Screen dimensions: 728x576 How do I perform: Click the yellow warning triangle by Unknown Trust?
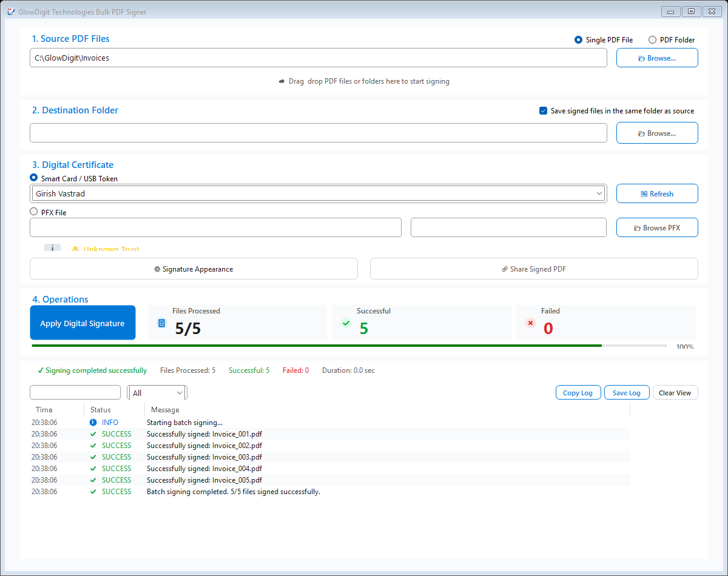[75, 249]
